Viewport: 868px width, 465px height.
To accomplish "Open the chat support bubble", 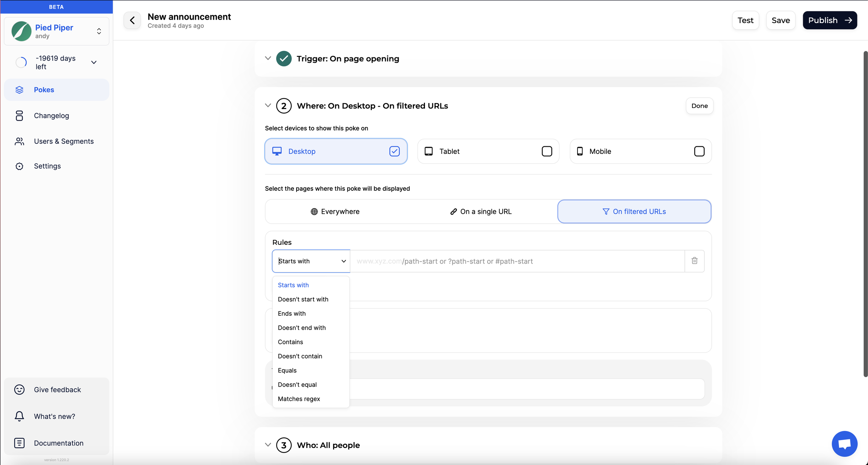I will 844,444.
